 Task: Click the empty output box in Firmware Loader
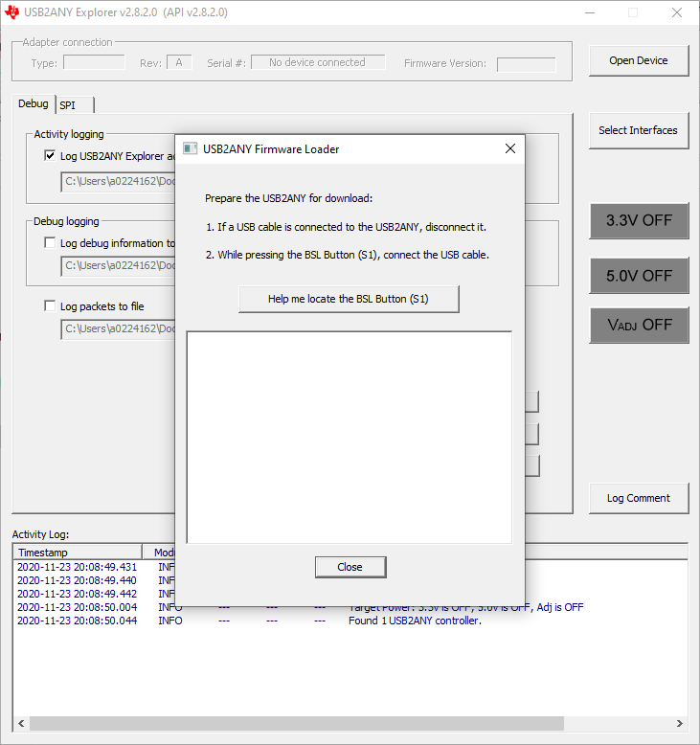[x=350, y=437]
